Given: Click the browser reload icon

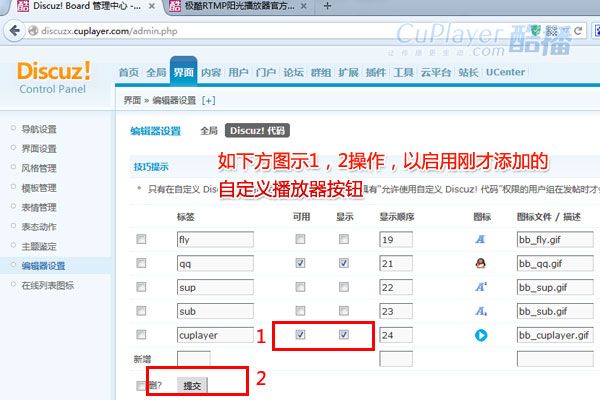Looking at the screenshot, I should (x=578, y=31).
